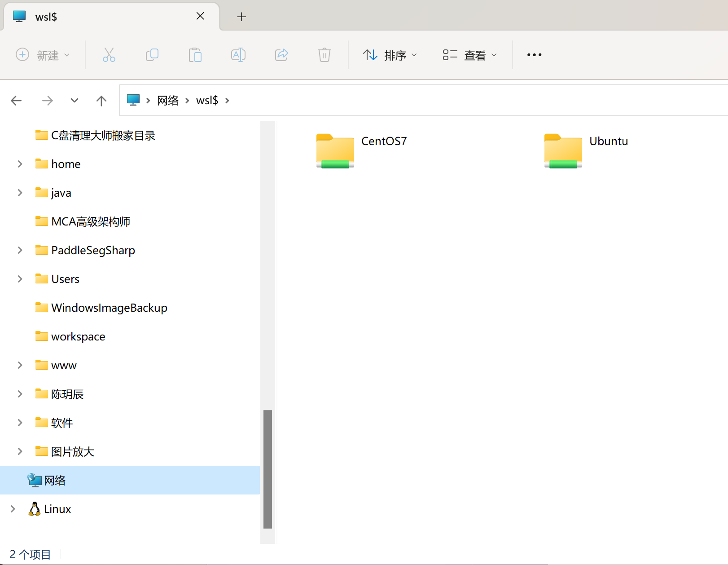This screenshot has height=565, width=728.
Task: Click the Ubuntu folder name label
Action: click(x=609, y=141)
